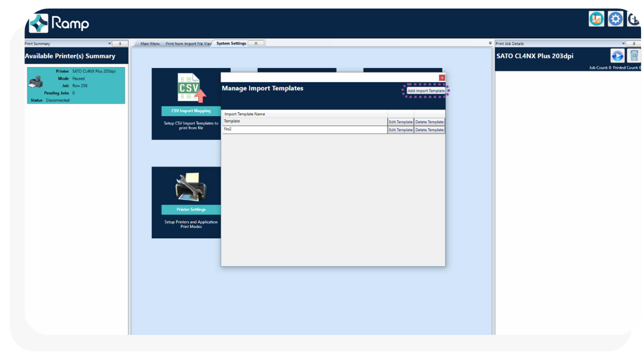Click the exit application icon at top right
Screen dimensions: 644x361
click(634, 19)
